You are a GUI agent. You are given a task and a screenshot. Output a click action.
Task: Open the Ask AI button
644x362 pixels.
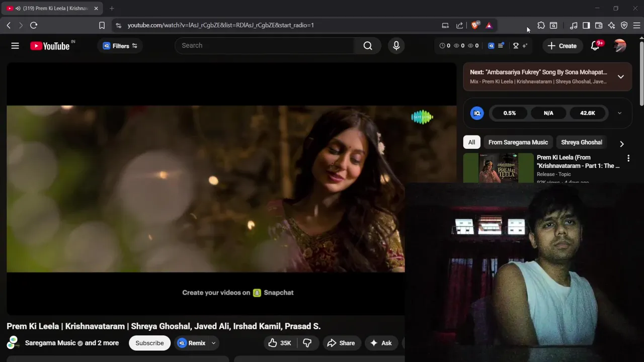(381, 343)
